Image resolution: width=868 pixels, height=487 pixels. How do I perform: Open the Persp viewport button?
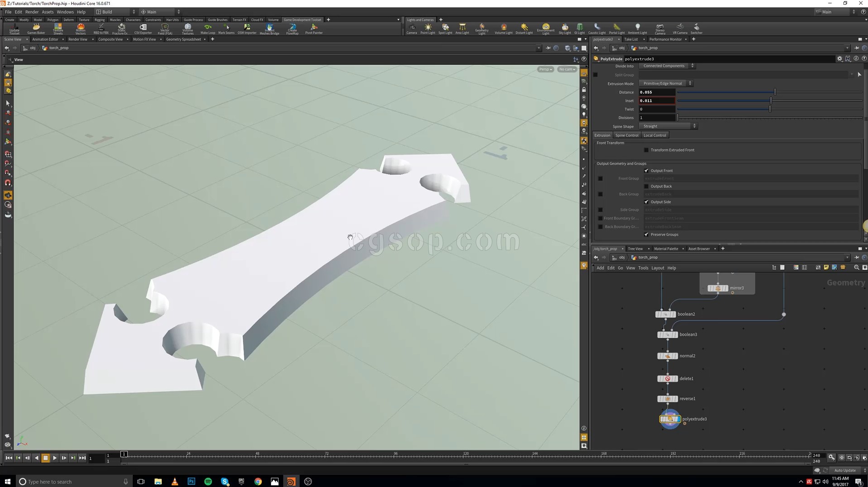coord(545,69)
